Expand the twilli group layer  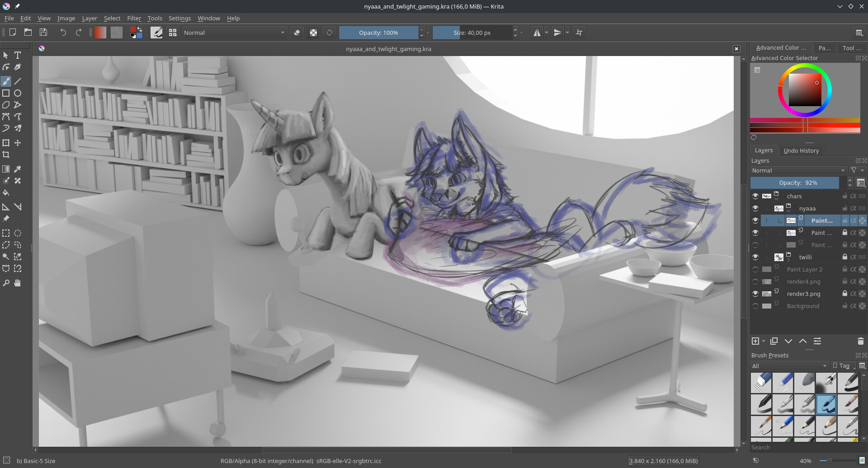pos(788,260)
